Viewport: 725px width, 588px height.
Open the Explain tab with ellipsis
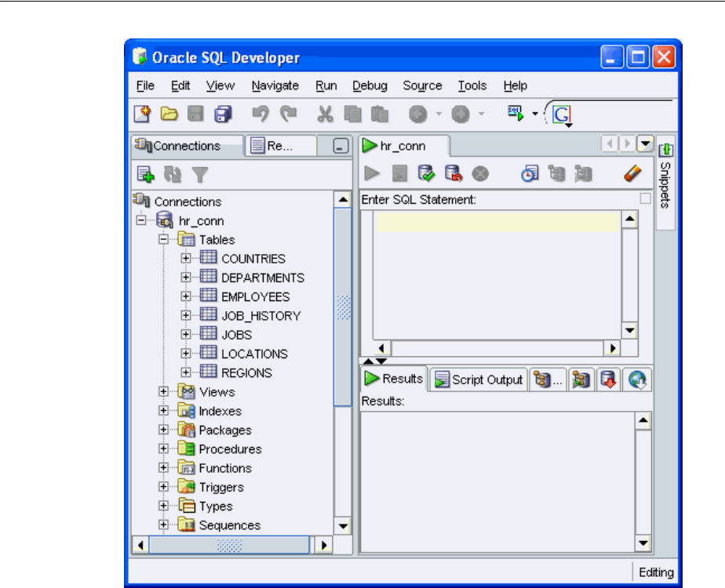[548, 379]
